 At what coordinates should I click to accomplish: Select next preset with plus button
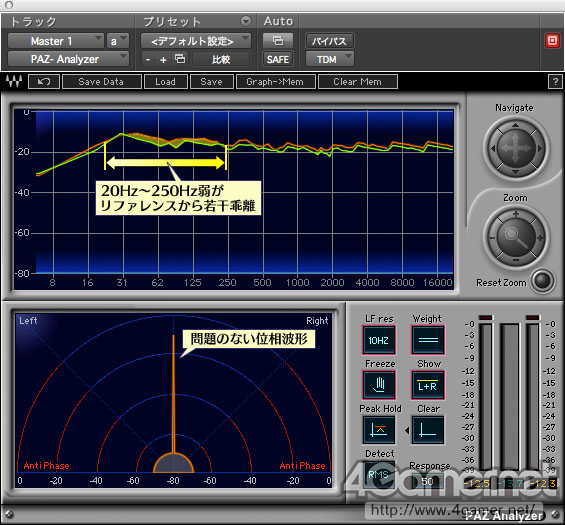pos(163,59)
